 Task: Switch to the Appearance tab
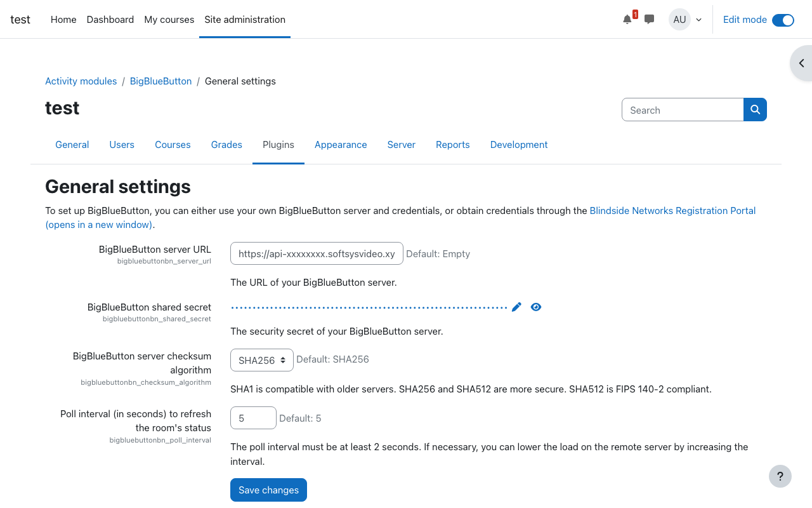341,145
